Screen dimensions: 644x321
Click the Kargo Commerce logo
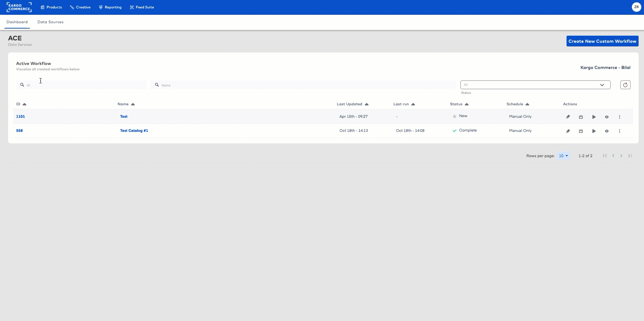coord(19,7)
